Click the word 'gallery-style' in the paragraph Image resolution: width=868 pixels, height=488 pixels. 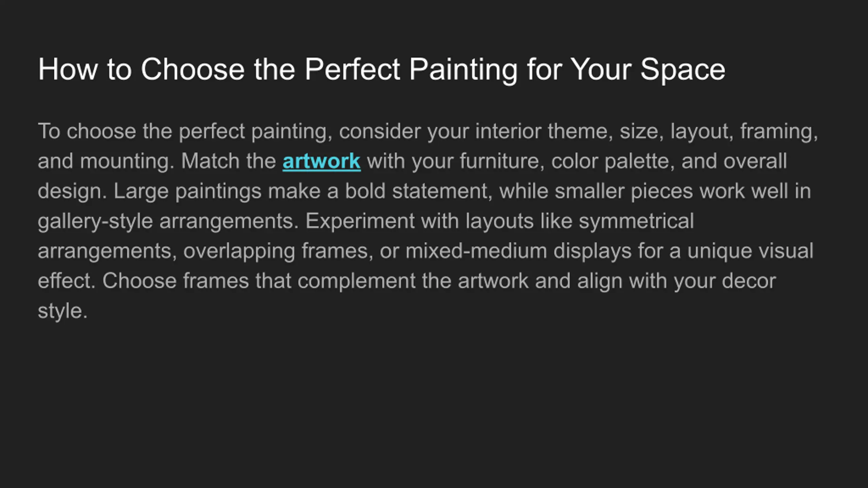(95, 221)
